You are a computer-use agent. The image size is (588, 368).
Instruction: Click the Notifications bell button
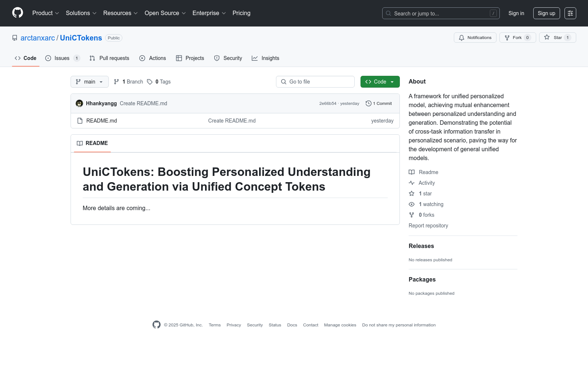[475, 38]
